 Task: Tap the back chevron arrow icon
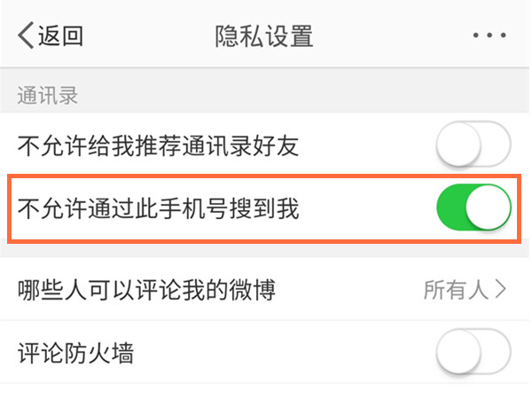26,35
